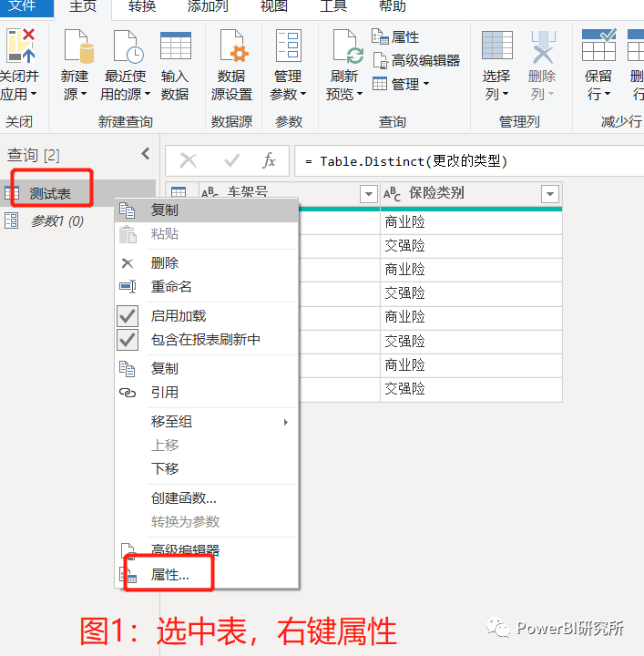Toggle the 包含在报表刷新中 checkbox
The height and width of the screenshot is (656, 644).
128,340
